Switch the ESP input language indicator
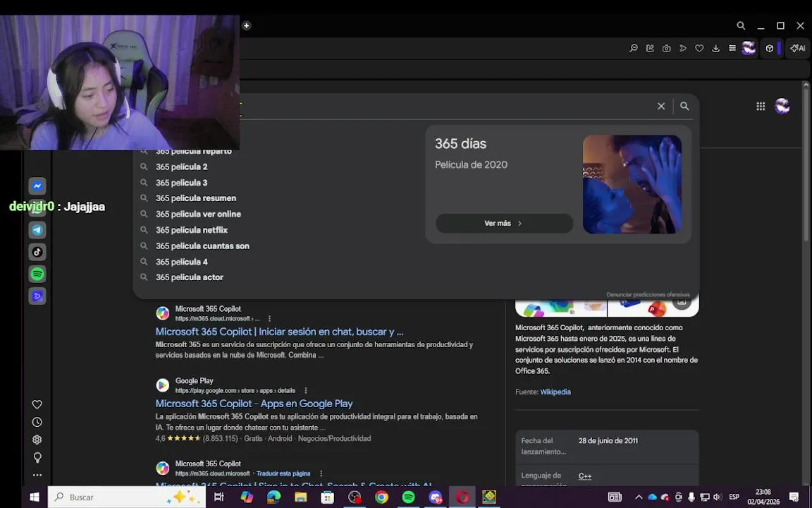The height and width of the screenshot is (508, 812). [734, 497]
